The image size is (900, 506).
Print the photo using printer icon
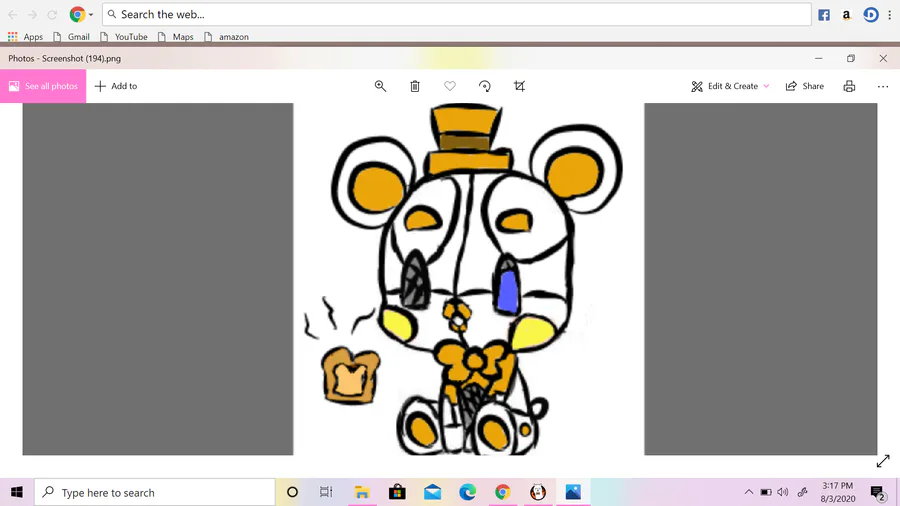tap(849, 86)
